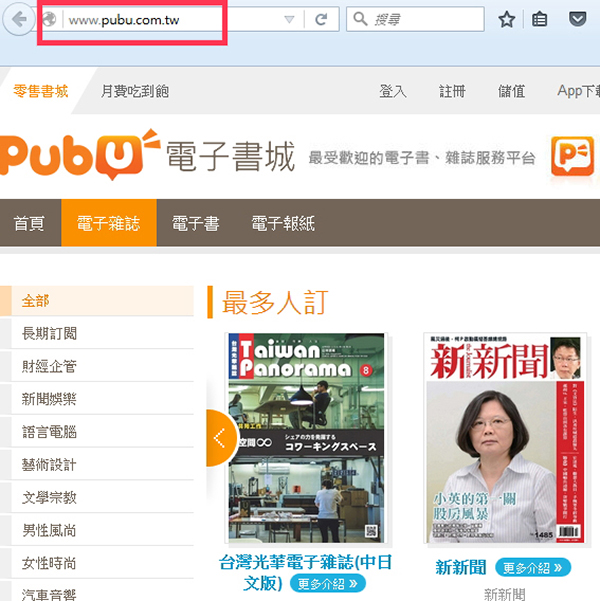Click the 最多人訂 section heading

275,302
